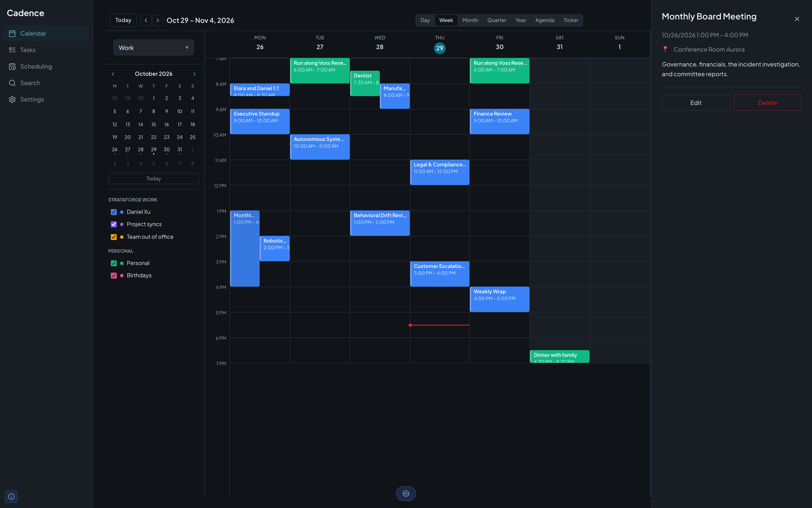Screen dimensions: 812x508
Task: Click the pink color dot next to Birthdays
Action: tap(122, 275)
